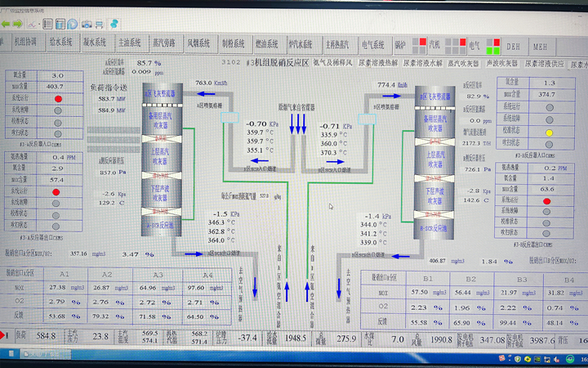The height and width of the screenshot is (368, 588).
Task: Click red 系统运行 indicator in A inlet CEMS
Action: click(57, 98)
